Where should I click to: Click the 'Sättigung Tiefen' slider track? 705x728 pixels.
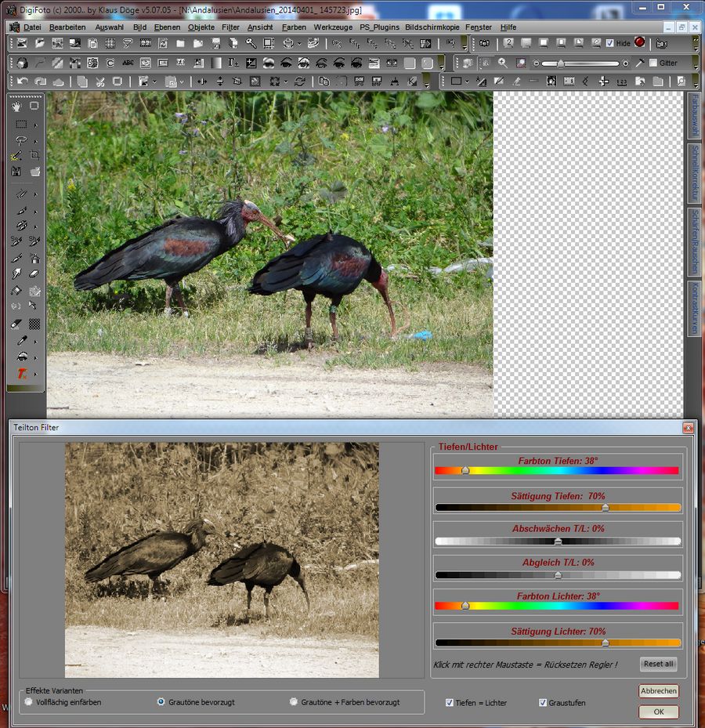click(558, 508)
